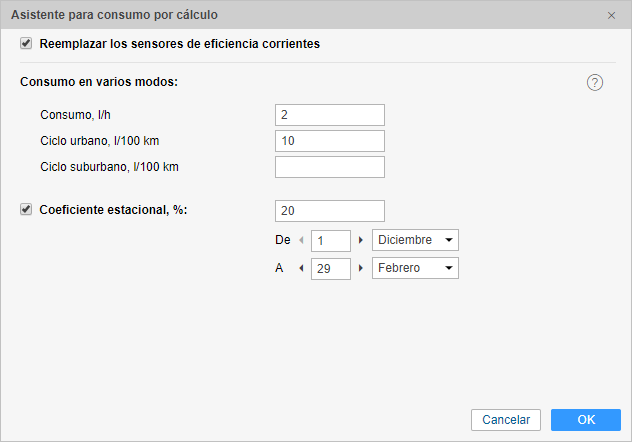
Task: Open the Diciembre month dropdown
Action: point(415,240)
